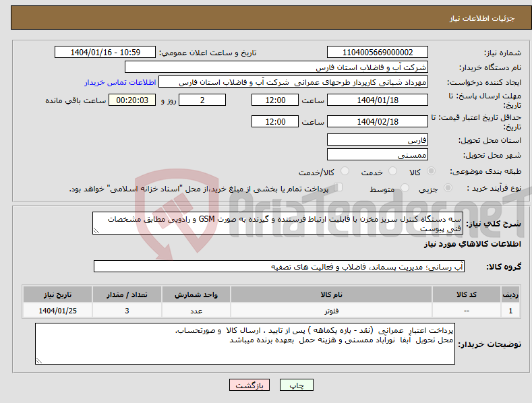Click the response deadline time 12:00 field
532x403 pixels.
pyautogui.click(x=275, y=100)
